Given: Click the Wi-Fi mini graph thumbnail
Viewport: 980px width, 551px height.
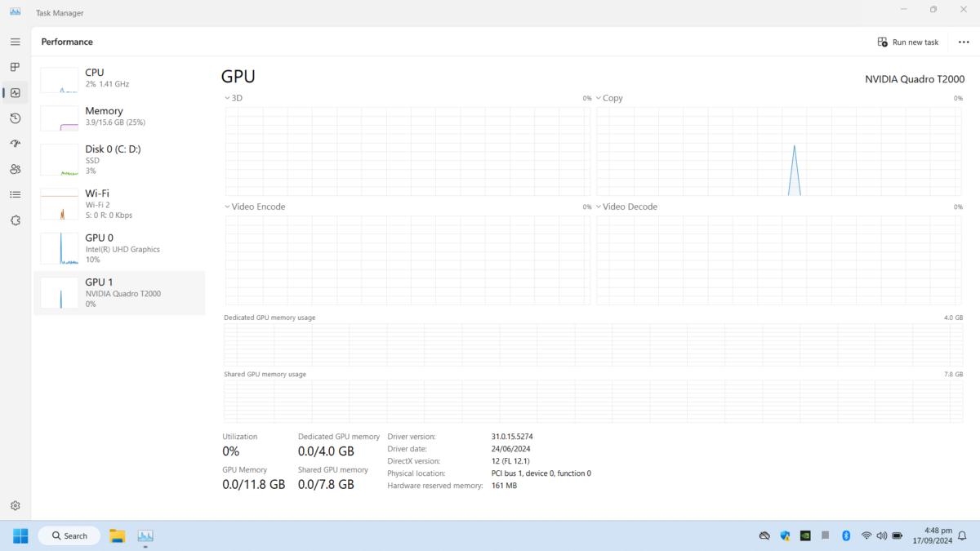Looking at the screenshot, I should tap(59, 203).
